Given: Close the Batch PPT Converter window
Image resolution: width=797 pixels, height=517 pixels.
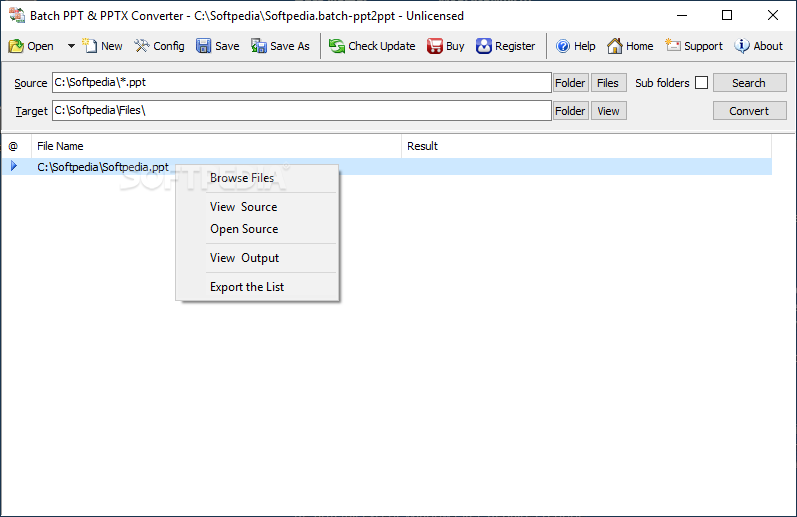Looking at the screenshot, I should click(773, 15).
